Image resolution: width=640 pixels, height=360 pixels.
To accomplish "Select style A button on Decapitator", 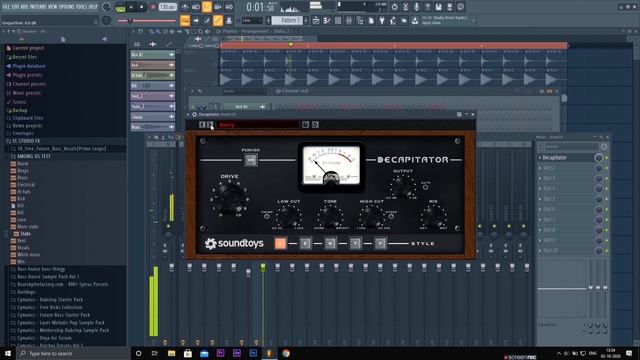I will pos(280,243).
